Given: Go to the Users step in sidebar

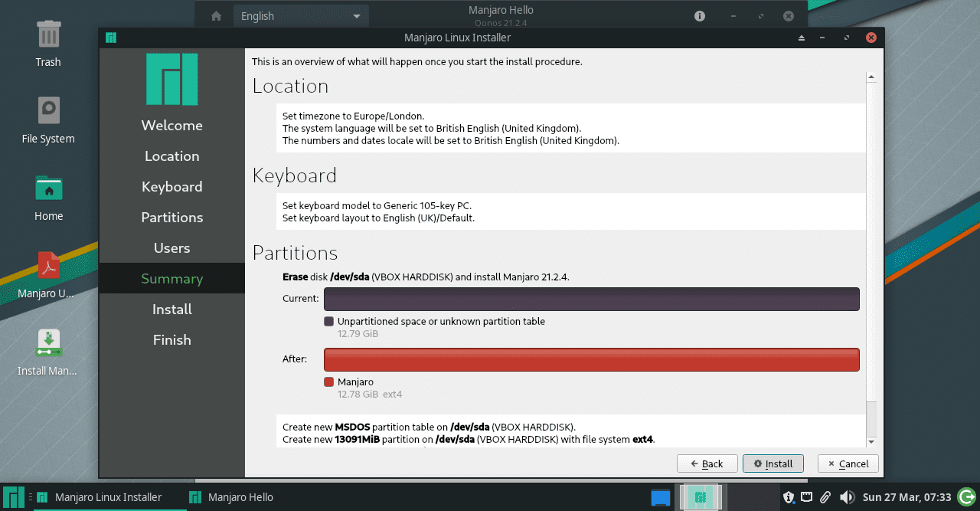Looking at the screenshot, I should 172,248.
